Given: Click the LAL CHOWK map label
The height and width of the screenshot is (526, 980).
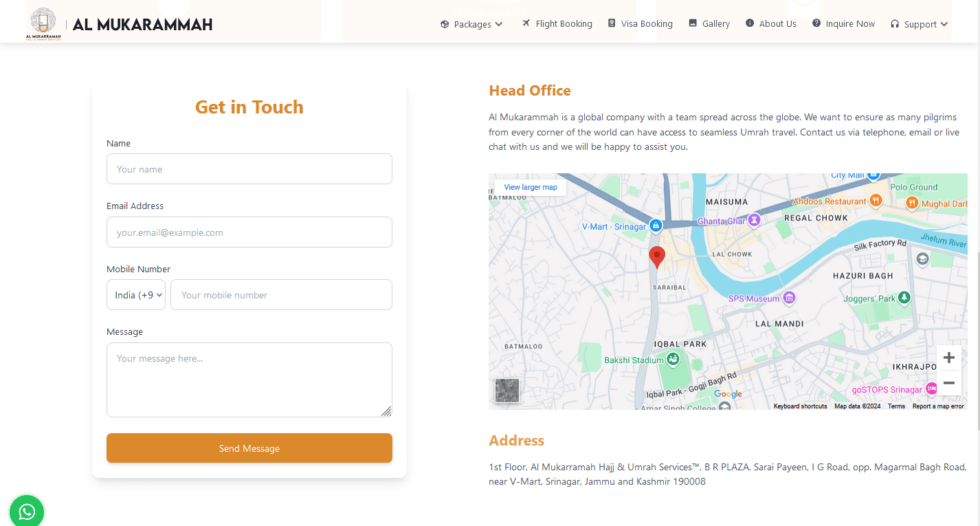Looking at the screenshot, I should click(x=733, y=254).
